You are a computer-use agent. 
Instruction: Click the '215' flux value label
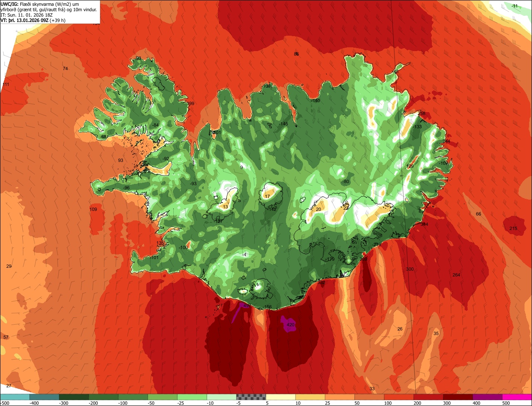point(513,229)
